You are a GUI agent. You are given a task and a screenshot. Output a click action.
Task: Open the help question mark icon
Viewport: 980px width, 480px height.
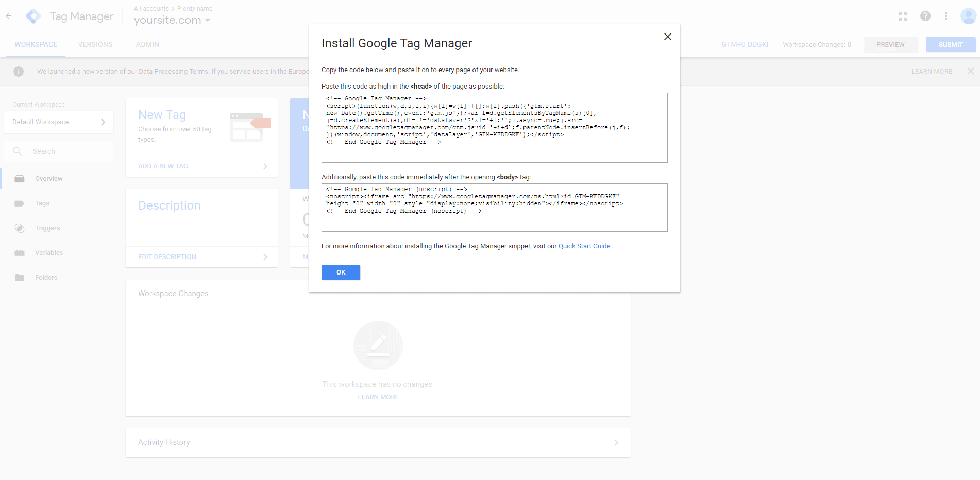[925, 16]
